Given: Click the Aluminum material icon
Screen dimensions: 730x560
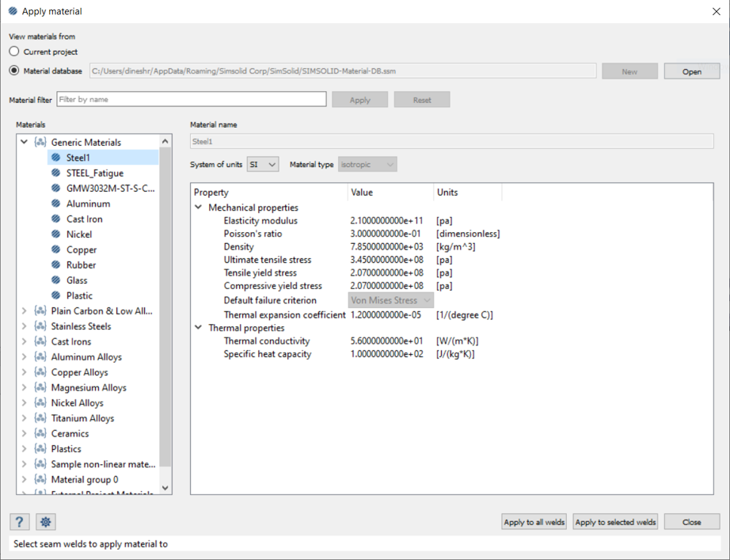Looking at the screenshot, I should click(x=56, y=204).
